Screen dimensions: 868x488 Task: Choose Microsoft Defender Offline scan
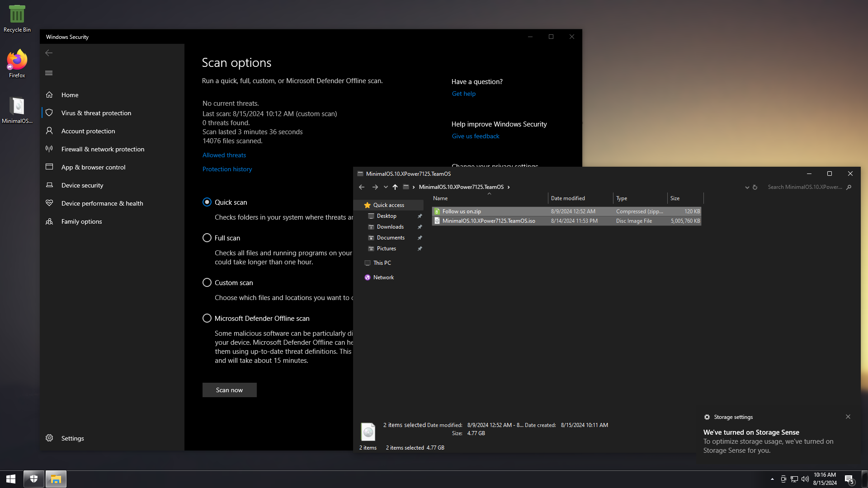pyautogui.click(x=207, y=319)
